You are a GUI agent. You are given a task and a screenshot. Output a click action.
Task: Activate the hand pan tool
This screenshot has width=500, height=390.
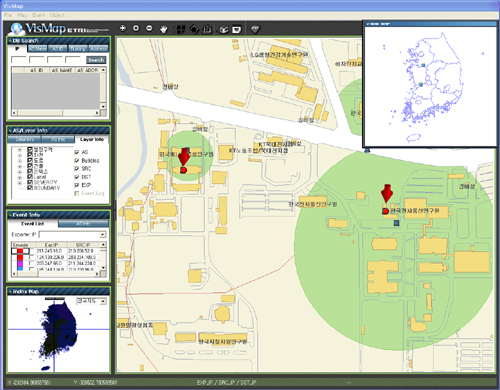click(163, 29)
